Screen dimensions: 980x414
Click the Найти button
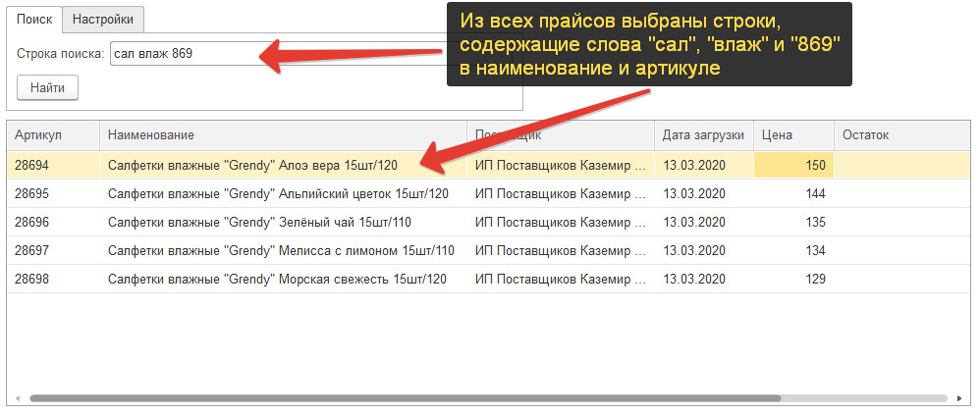point(47,88)
